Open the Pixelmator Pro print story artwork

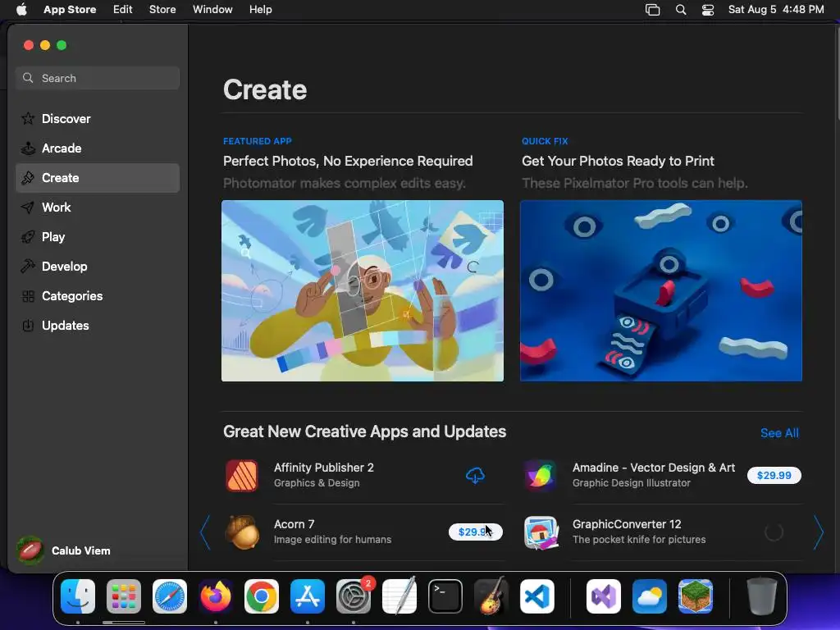click(x=661, y=291)
